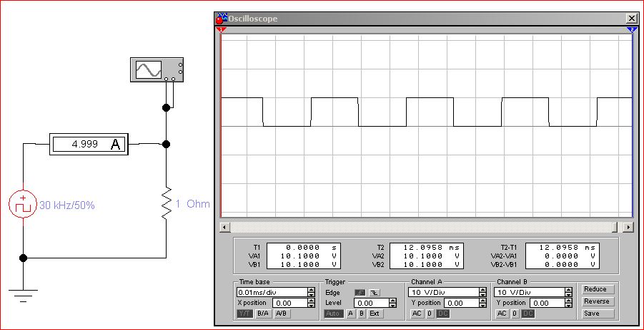This screenshot has width=644, height=330.
Task: Adjust Channel A volts per div stepper
Action: point(482,292)
